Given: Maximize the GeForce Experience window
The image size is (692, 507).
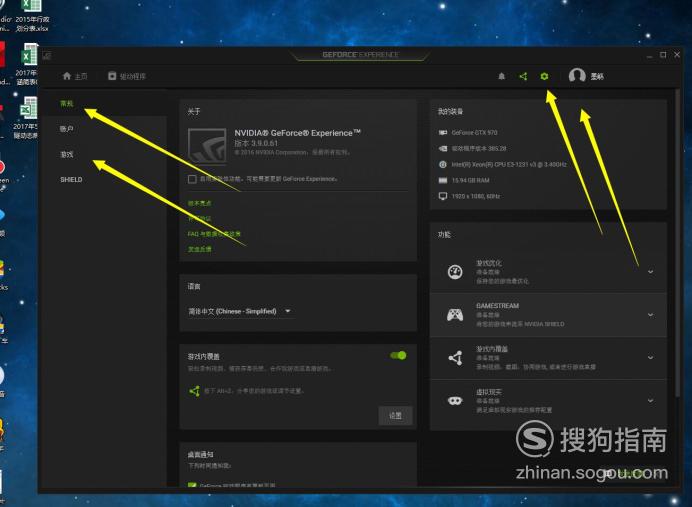Looking at the screenshot, I should (x=663, y=55).
